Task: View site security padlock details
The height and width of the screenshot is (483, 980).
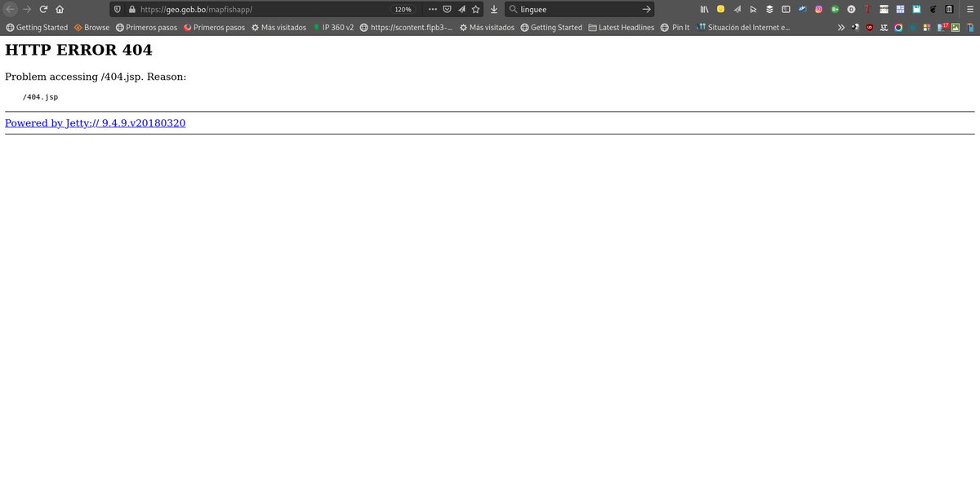Action: 131,9
